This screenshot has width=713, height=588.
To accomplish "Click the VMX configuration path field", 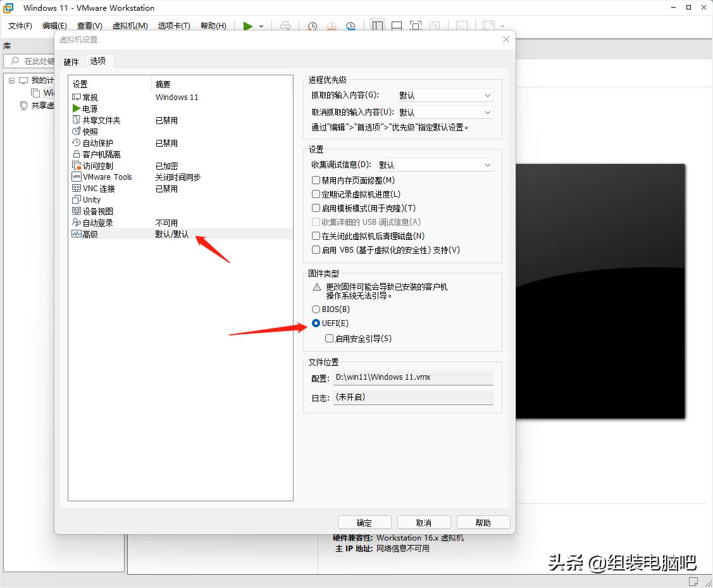I will point(412,377).
